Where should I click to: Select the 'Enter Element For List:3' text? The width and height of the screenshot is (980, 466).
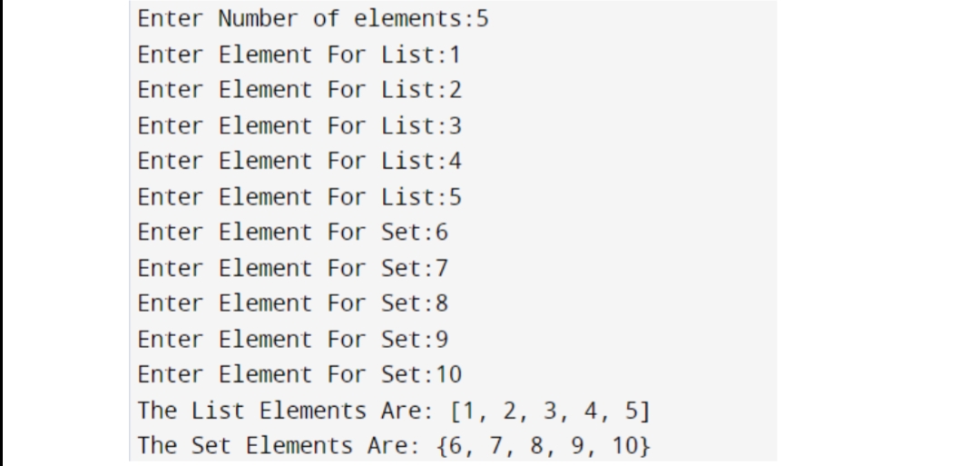pyautogui.click(x=299, y=125)
